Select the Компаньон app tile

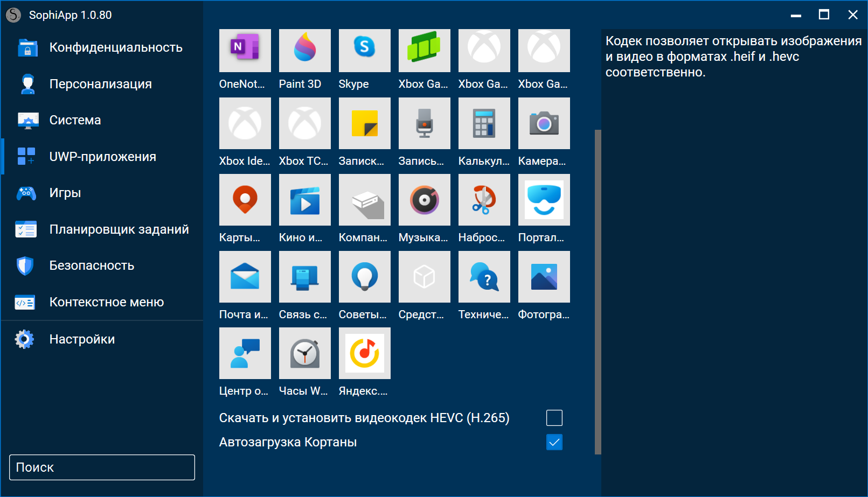[364, 200]
